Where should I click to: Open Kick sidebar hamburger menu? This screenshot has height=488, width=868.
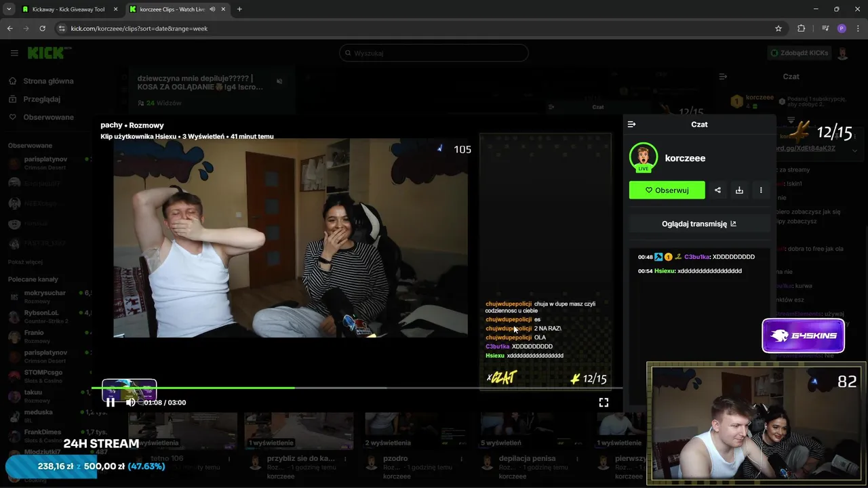pyautogui.click(x=14, y=53)
